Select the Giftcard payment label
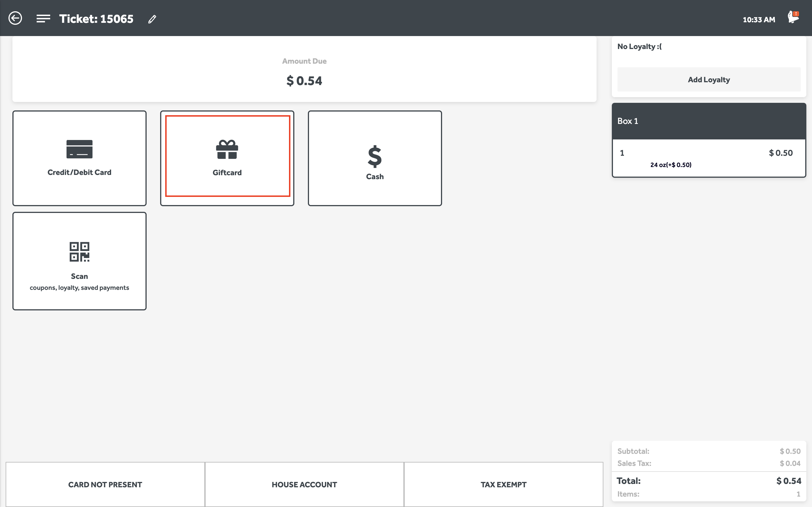 [227, 173]
